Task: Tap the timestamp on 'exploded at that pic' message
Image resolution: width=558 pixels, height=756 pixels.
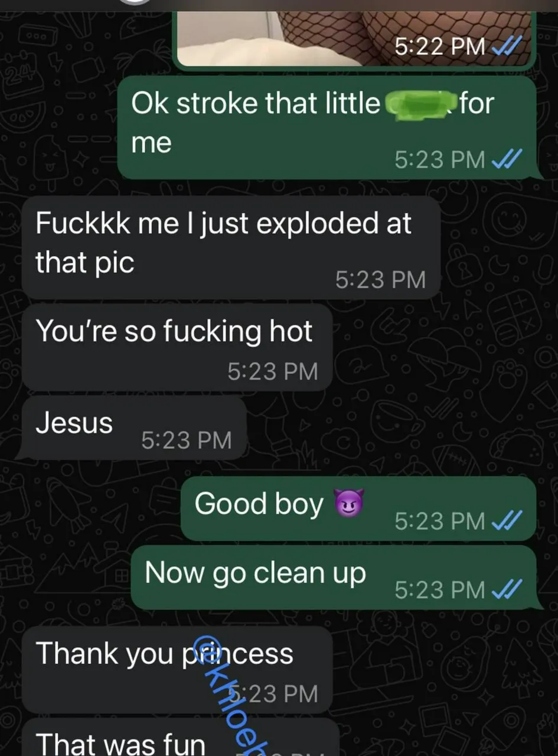Action: 380,279
